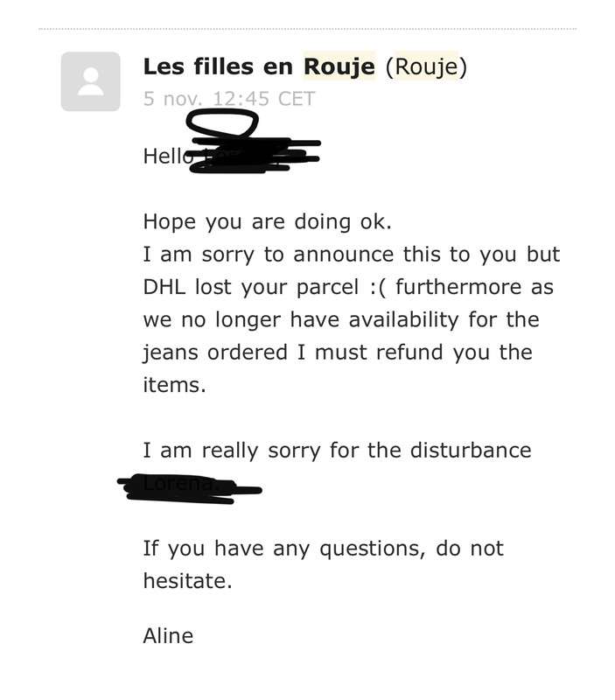Click the 'Aline' signature
Screen dimensions: 615x700
coord(168,635)
